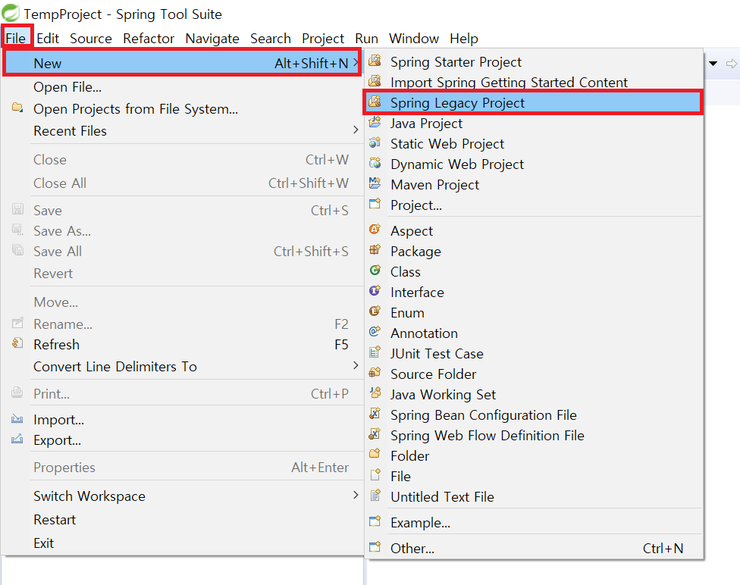Click the Dynamic Web Project icon

(x=375, y=164)
